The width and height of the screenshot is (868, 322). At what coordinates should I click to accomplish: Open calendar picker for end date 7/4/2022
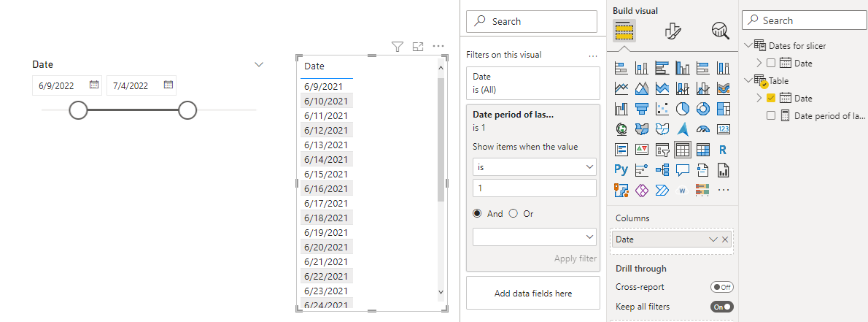point(168,85)
